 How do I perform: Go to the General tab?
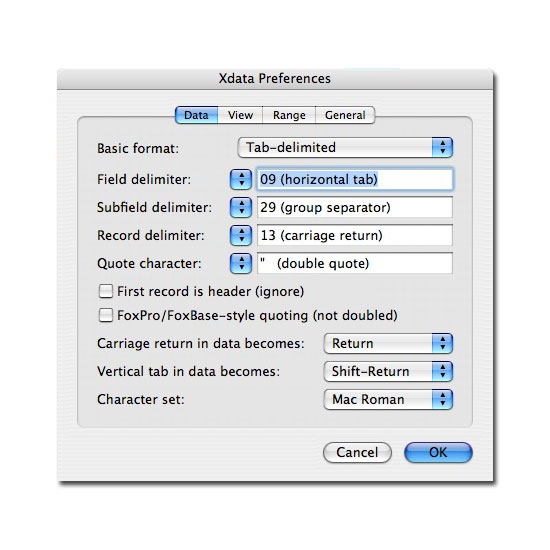click(345, 115)
